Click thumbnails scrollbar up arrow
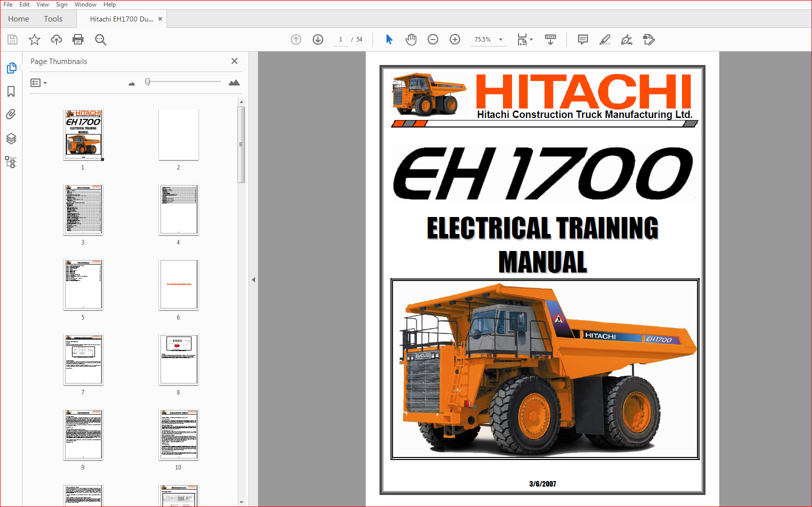Screen dimensions: 812x507 pyautogui.click(x=241, y=101)
